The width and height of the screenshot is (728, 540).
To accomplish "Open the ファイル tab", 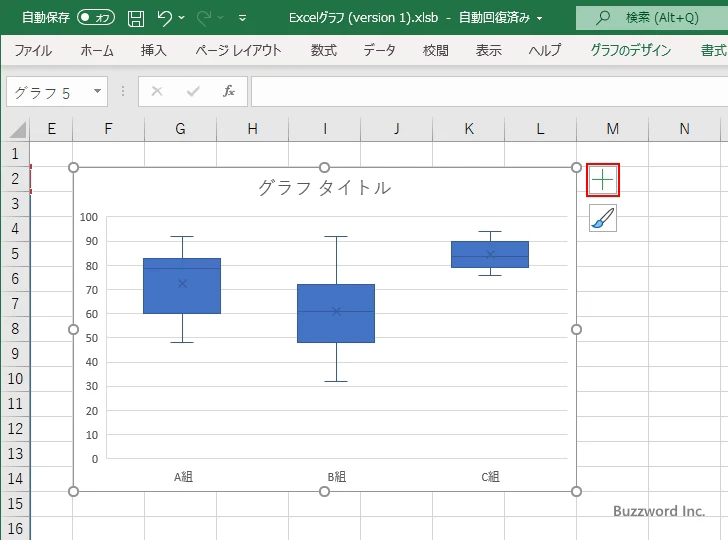I will pyautogui.click(x=33, y=50).
